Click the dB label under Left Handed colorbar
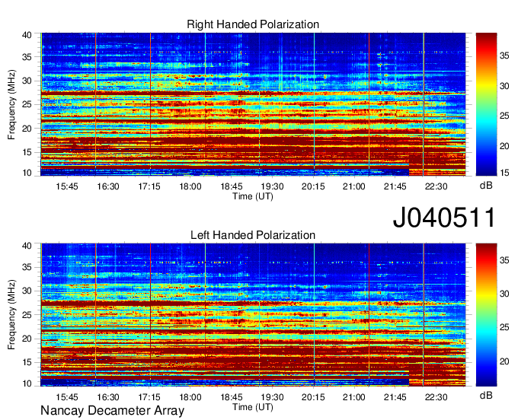The height and width of the screenshot is (420, 518). pyautogui.click(x=486, y=395)
